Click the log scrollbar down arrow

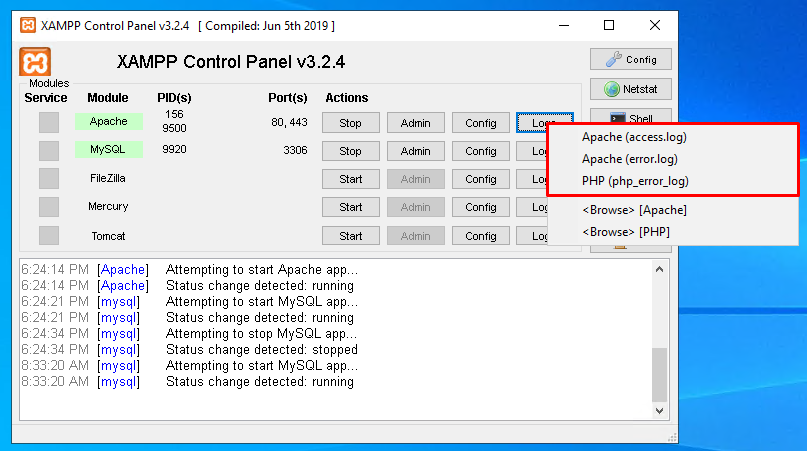659,410
